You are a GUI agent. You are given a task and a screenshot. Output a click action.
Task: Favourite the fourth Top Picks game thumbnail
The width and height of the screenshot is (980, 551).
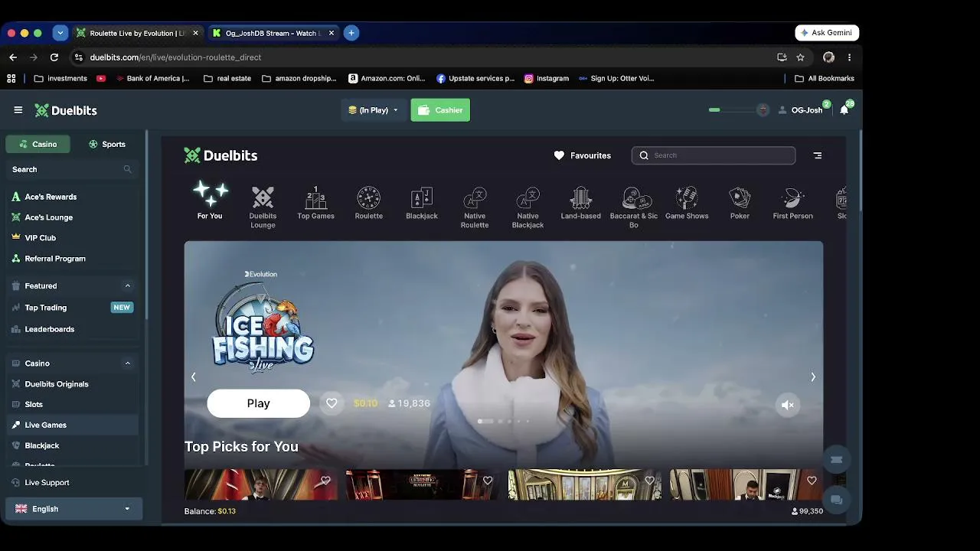pos(812,481)
